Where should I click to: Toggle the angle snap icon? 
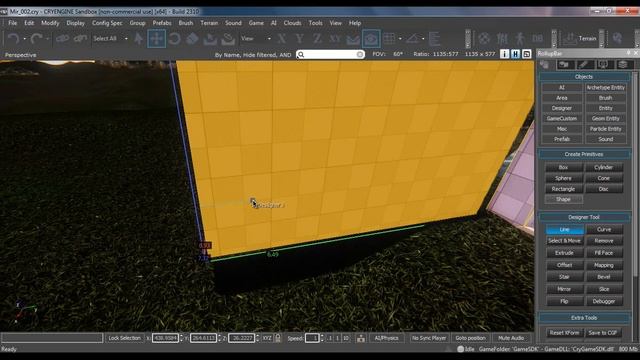413,39
